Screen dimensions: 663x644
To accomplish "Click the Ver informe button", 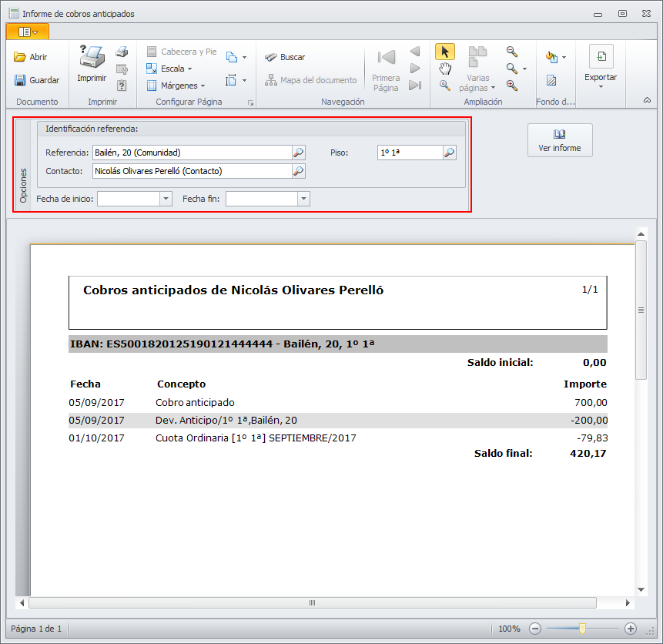I will pos(560,140).
